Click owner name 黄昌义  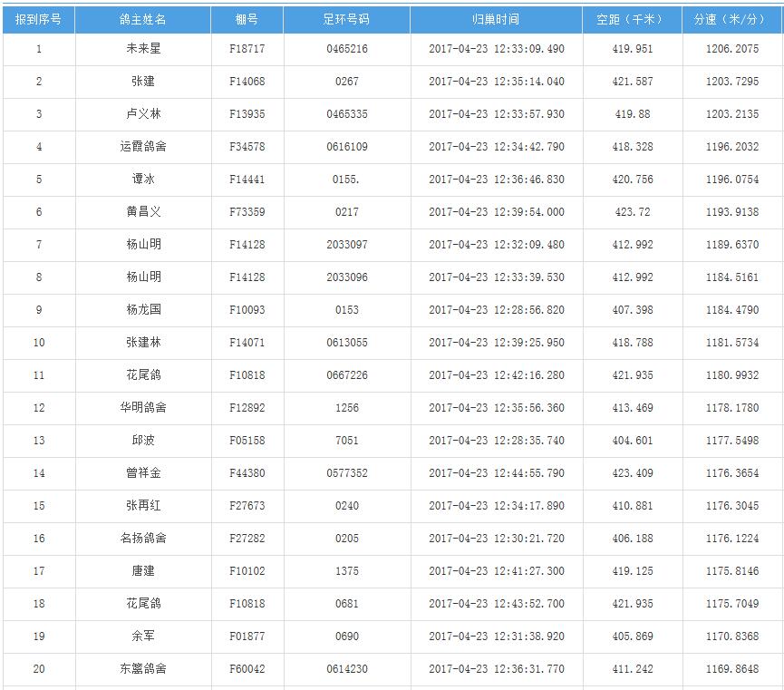coord(143,212)
